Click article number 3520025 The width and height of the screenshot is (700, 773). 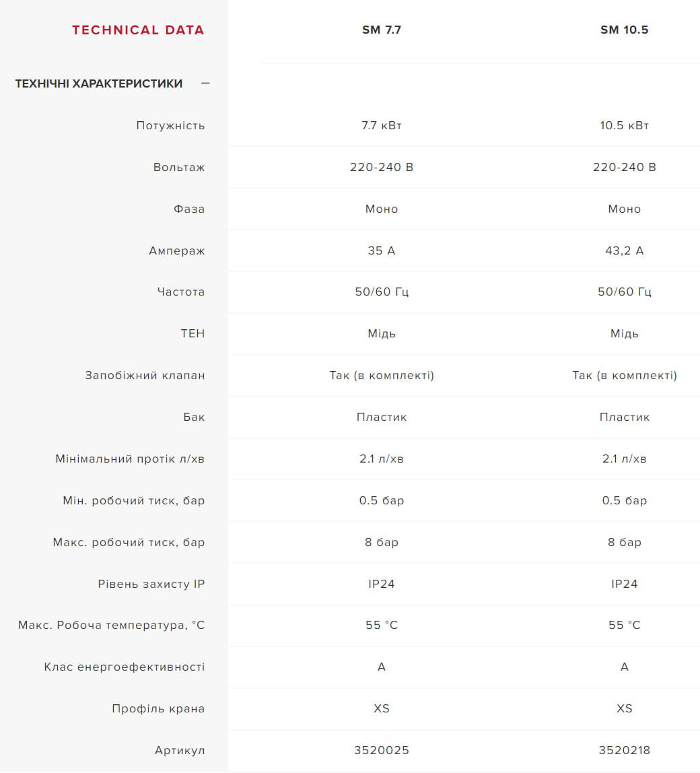pyautogui.click(x=382, y=750)
